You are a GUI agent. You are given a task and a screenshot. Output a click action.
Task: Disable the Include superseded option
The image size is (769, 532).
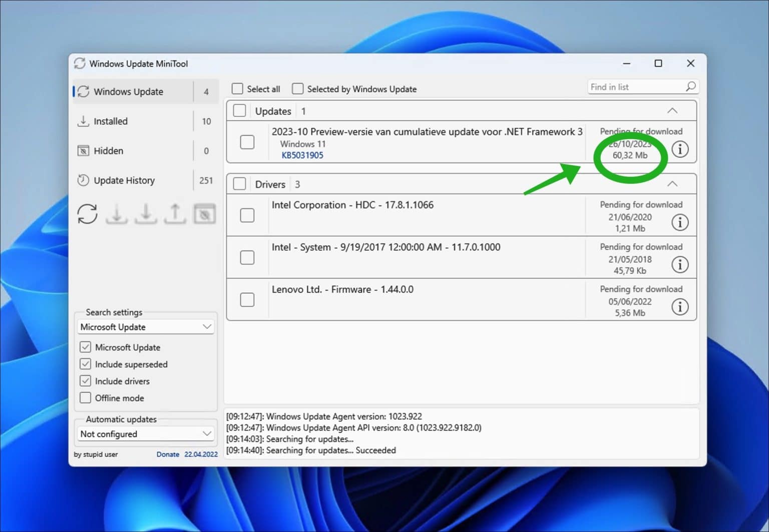tap(86, 364)
